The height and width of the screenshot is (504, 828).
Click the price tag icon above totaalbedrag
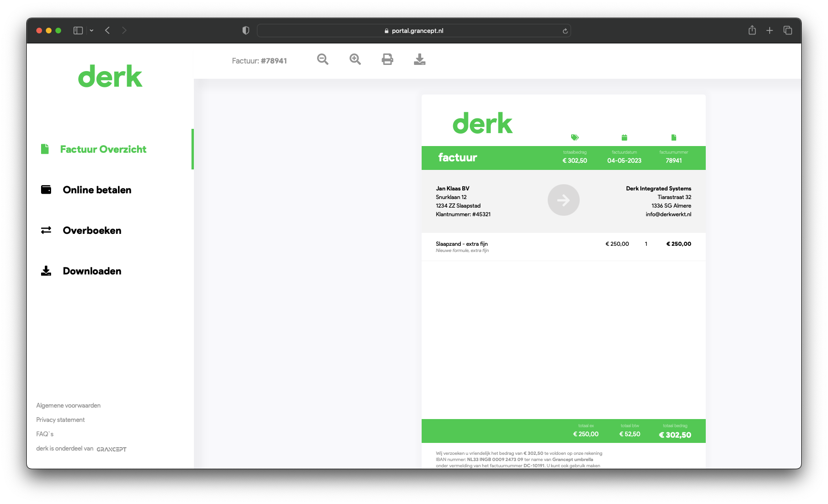pyautogui.click(x=575, y=137)
